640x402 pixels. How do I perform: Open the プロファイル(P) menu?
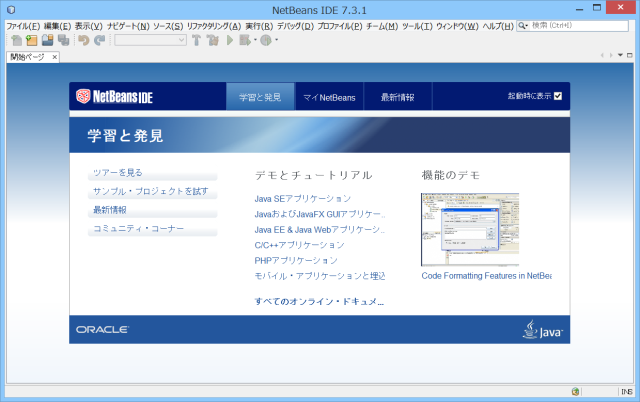coord(340,26)
